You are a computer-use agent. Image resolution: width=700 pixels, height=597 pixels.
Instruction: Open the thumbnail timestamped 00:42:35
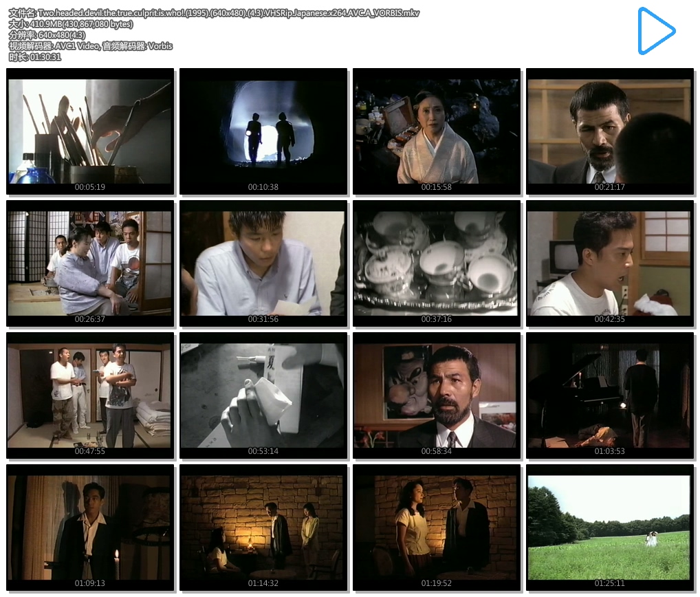pos(610,263)
